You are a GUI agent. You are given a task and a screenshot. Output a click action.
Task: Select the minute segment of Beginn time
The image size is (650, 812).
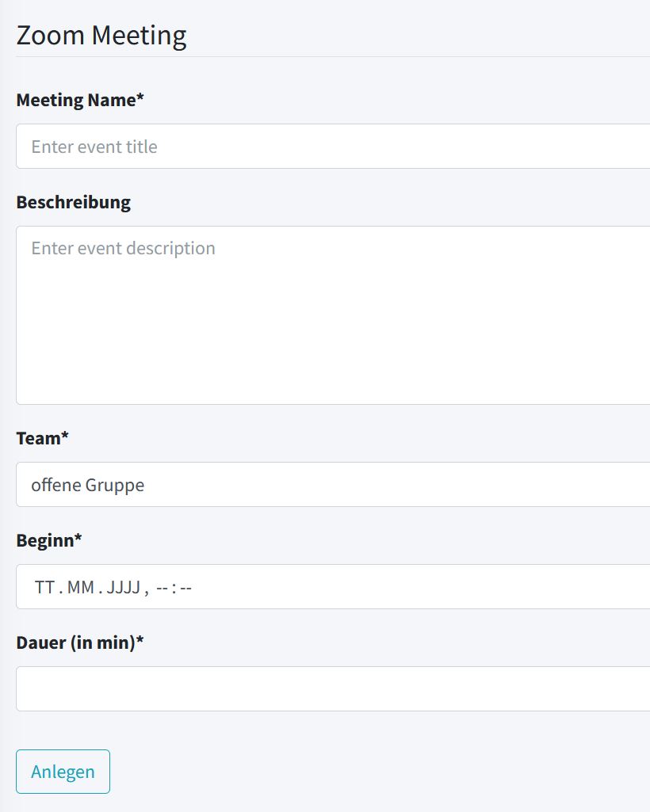pyautogui.click(x=186, y=588)
